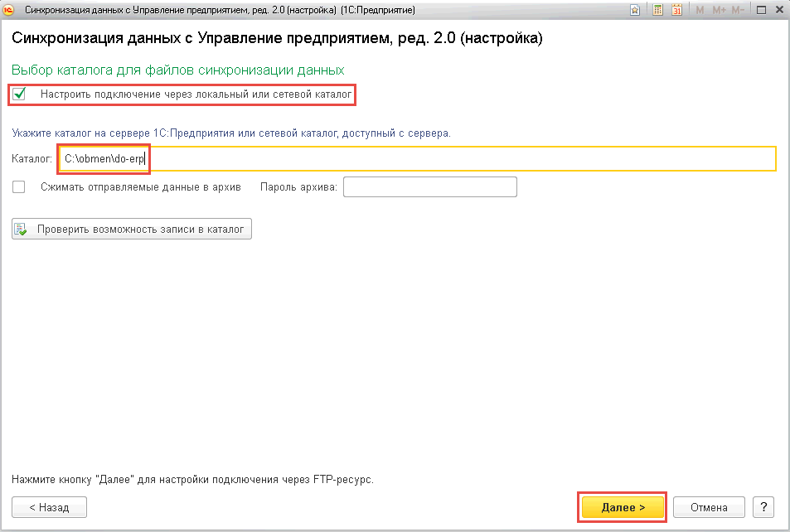Maximize the synchronization settings window
Screen dimensions: 790x532
click(761, 10)
